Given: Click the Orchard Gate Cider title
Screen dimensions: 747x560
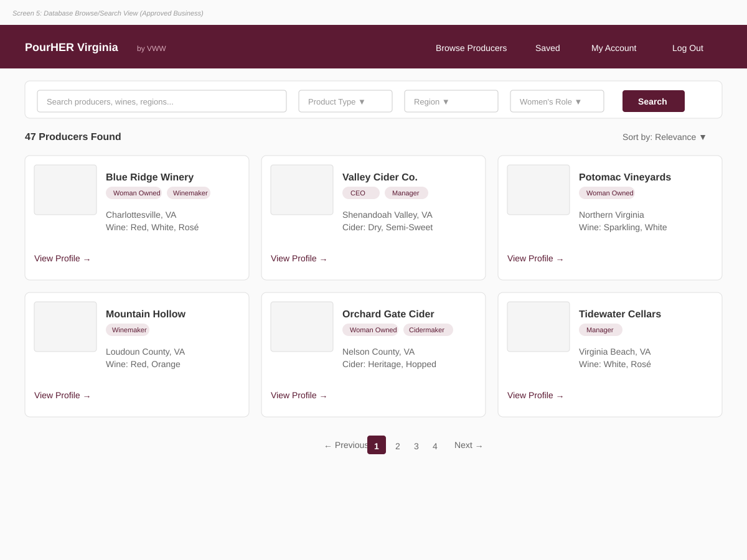Looking at the screenshot, I should tap(388, 314).
